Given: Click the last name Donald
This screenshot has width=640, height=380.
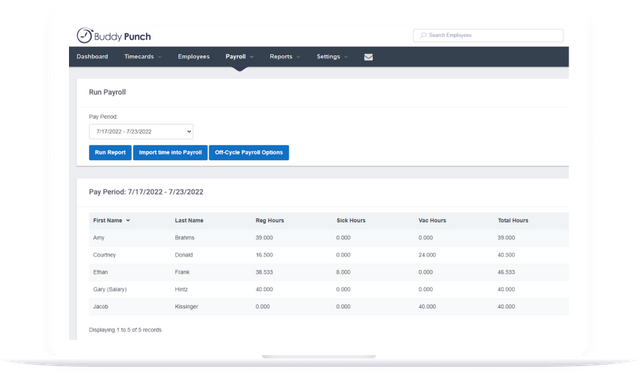Looking at the screenshot, I should click(x=184, y=255).
